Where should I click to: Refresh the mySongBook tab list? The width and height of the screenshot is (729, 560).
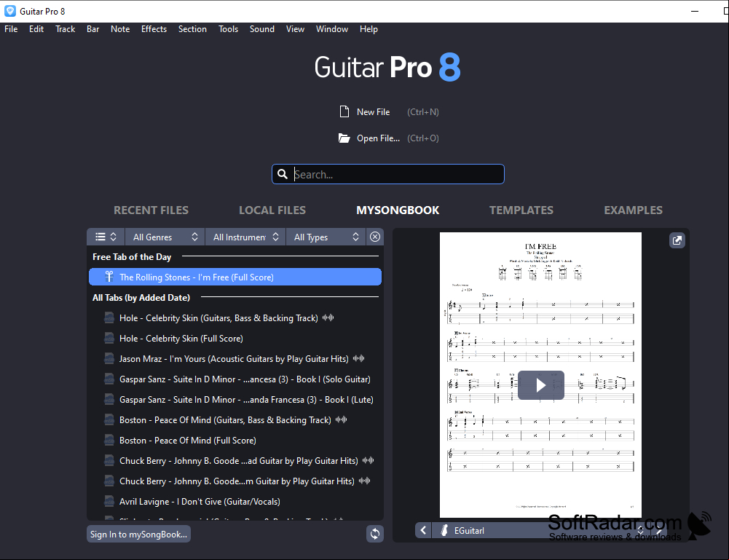[375, 534]
